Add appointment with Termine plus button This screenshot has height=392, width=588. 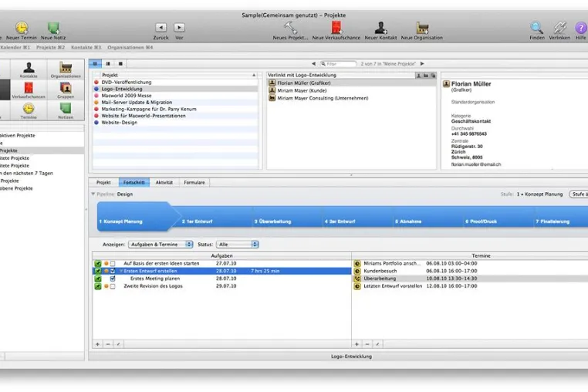357,344
